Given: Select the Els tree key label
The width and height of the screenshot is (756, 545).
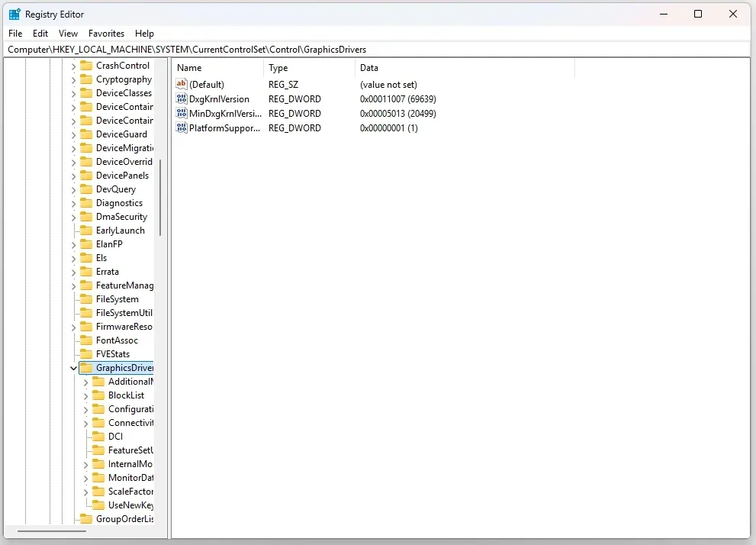Looking at the screenshot, I should 101,257.
